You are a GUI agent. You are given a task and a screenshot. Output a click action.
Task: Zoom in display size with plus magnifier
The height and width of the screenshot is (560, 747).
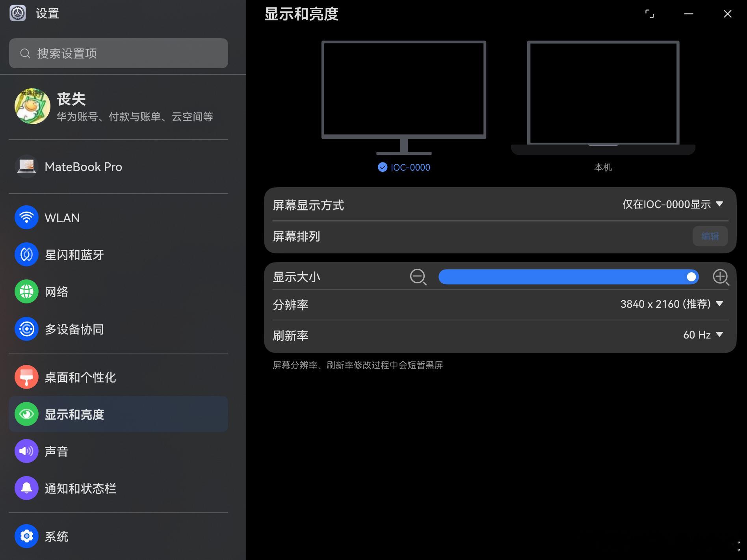point(721,277)
